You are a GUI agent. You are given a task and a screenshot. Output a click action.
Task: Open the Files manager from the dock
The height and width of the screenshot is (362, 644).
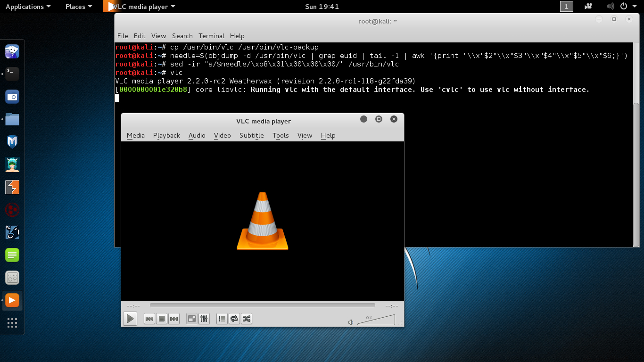click(x=12, y=119)
